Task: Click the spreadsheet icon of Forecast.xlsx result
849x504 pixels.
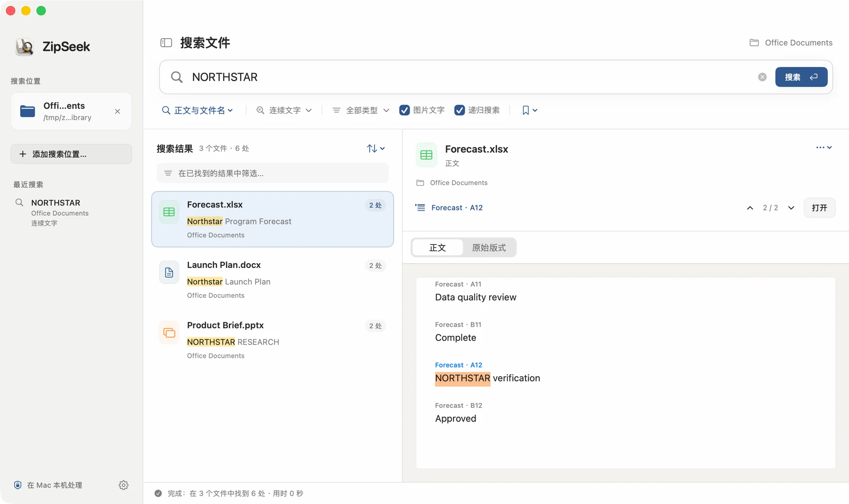Action: pyautogui.click(x=169, y=212)
